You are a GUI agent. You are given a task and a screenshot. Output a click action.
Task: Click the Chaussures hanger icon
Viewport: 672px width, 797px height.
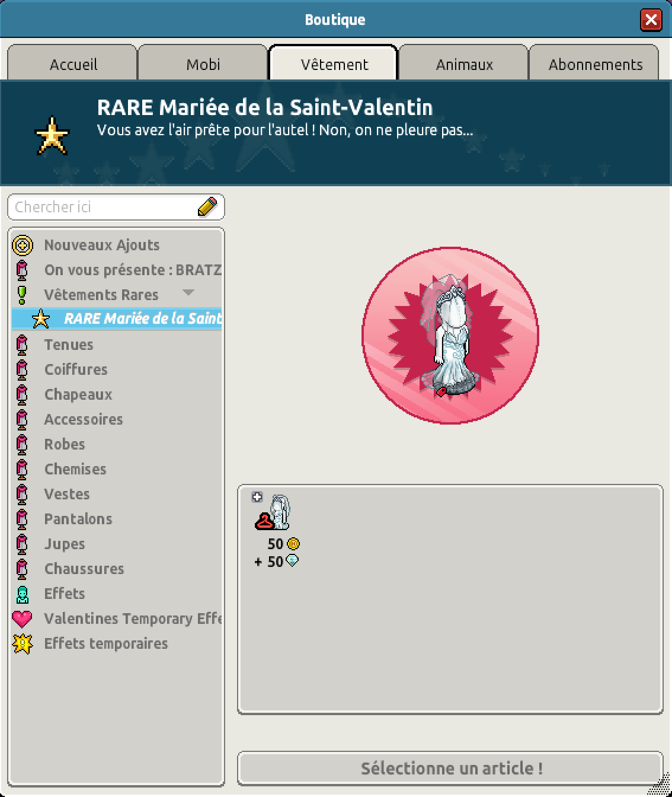22,569
